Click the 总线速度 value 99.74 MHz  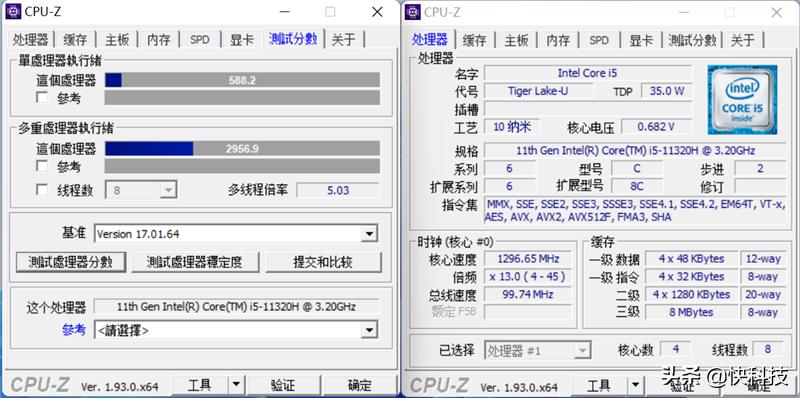[x=528, y=294]
